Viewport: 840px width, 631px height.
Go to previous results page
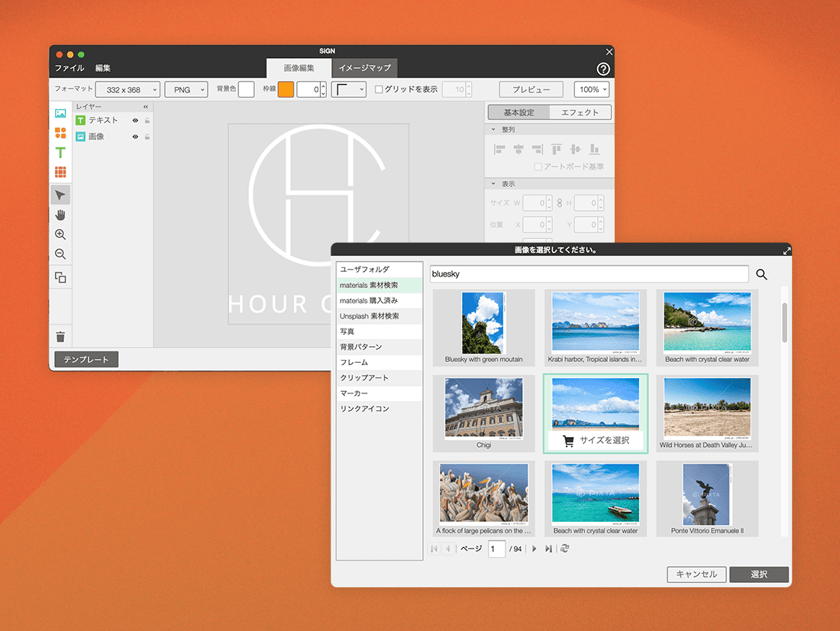coord(447,548)
